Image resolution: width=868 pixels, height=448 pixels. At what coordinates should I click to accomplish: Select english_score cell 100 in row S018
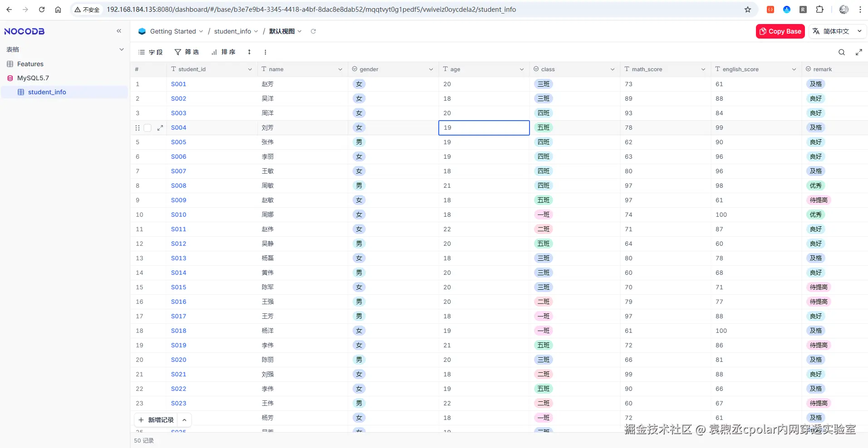tap(756, 331)
